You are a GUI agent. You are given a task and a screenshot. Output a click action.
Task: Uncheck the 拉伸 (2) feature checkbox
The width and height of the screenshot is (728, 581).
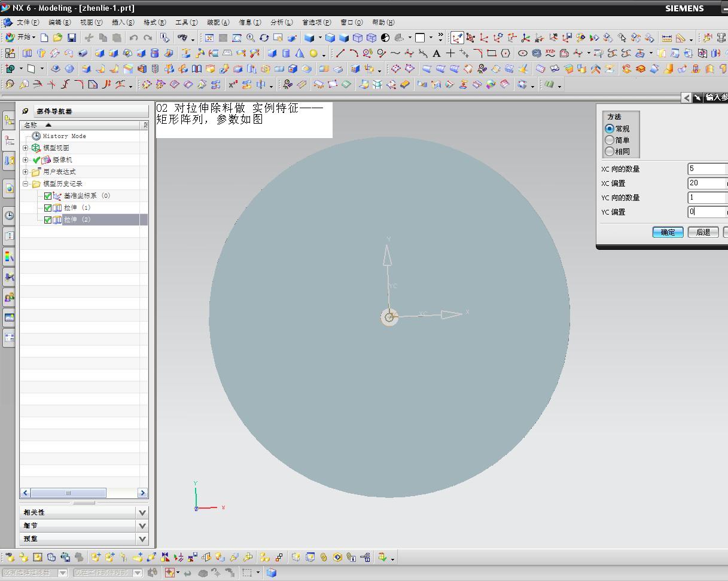[48, 219]
